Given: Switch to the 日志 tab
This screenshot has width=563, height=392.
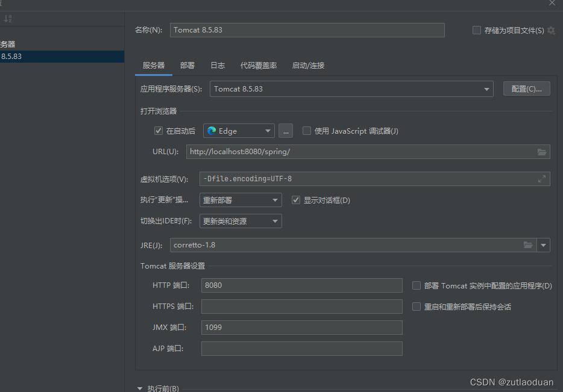Looking at the screenshot, I should [218, 66].
